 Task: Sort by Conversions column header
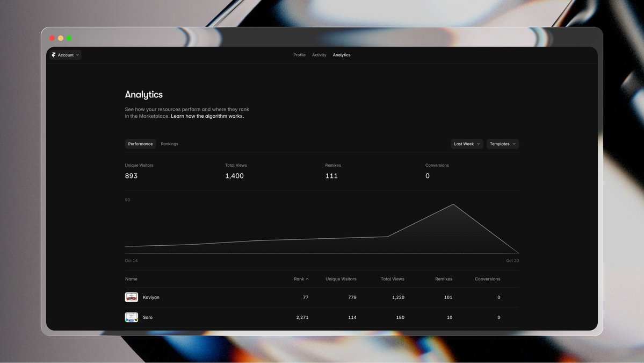coord(488,279)
